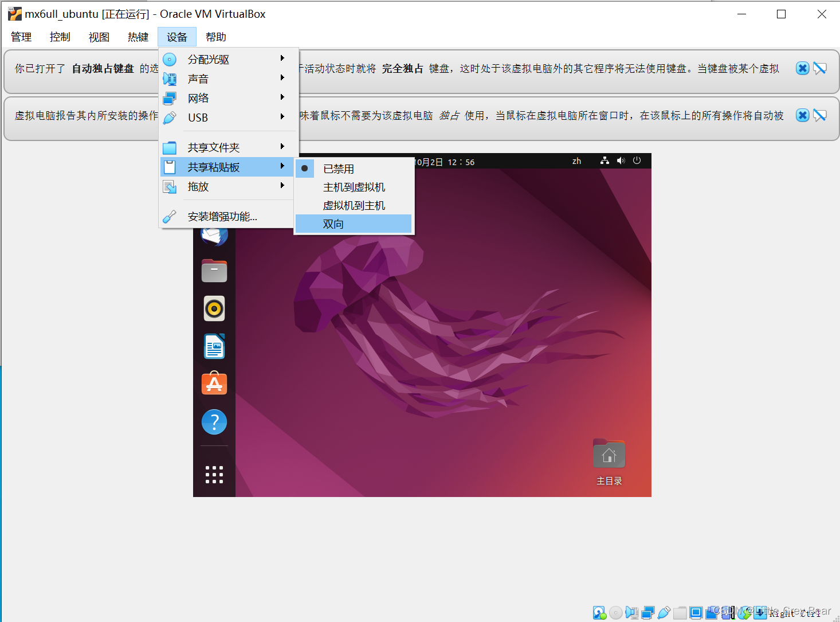Viewport: 840px width, 622px height.
Task: Open the 热键 menu
Action: pos(138,37)
